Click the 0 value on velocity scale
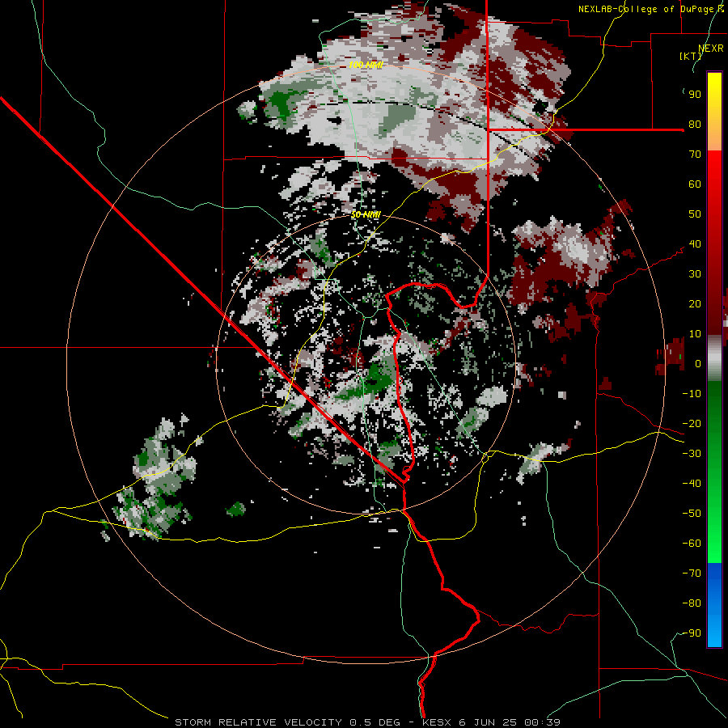 coord(698,364)
